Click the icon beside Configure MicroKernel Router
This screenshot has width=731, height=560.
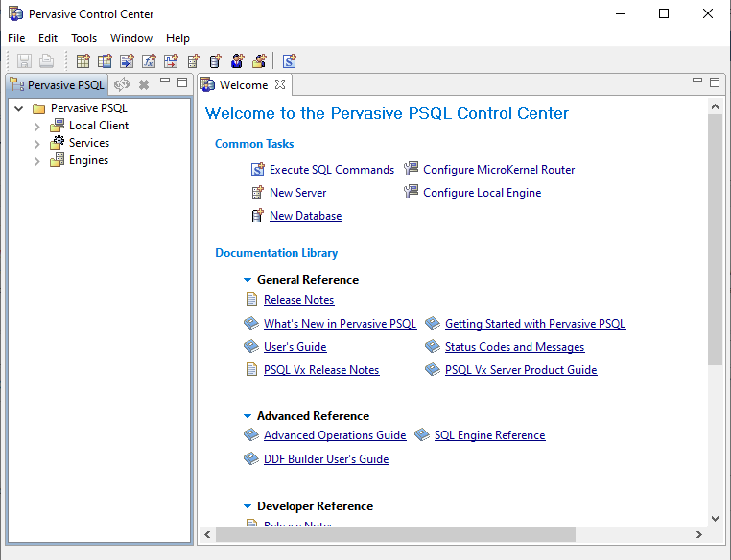[x=411, y=169]
